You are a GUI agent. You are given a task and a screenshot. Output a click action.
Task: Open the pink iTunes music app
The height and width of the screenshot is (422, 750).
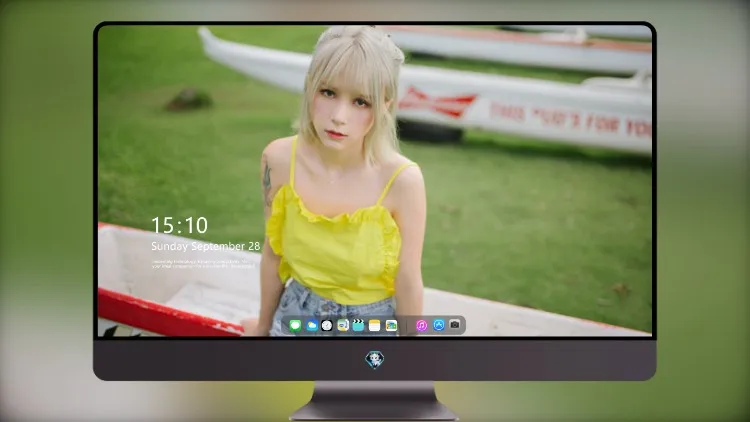[421, 326]
